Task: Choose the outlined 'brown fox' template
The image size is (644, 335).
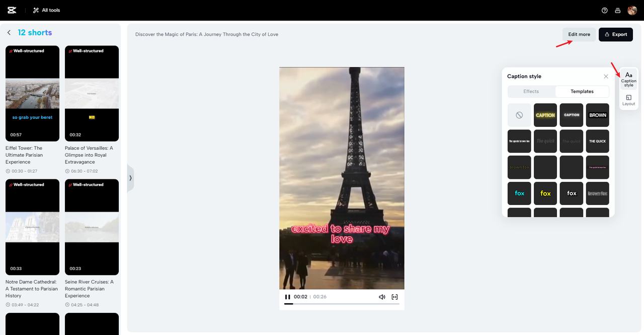Action: [598, 193]
